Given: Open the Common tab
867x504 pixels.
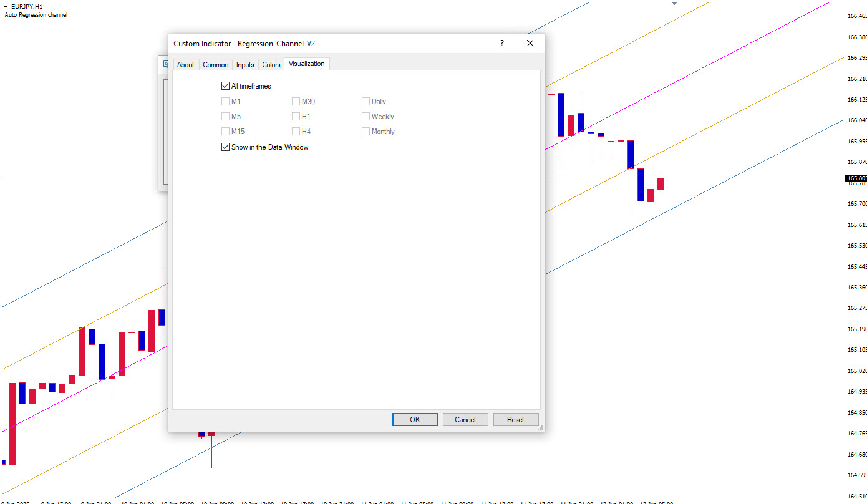Looking at the screenshot, I should tap(216, 65).
